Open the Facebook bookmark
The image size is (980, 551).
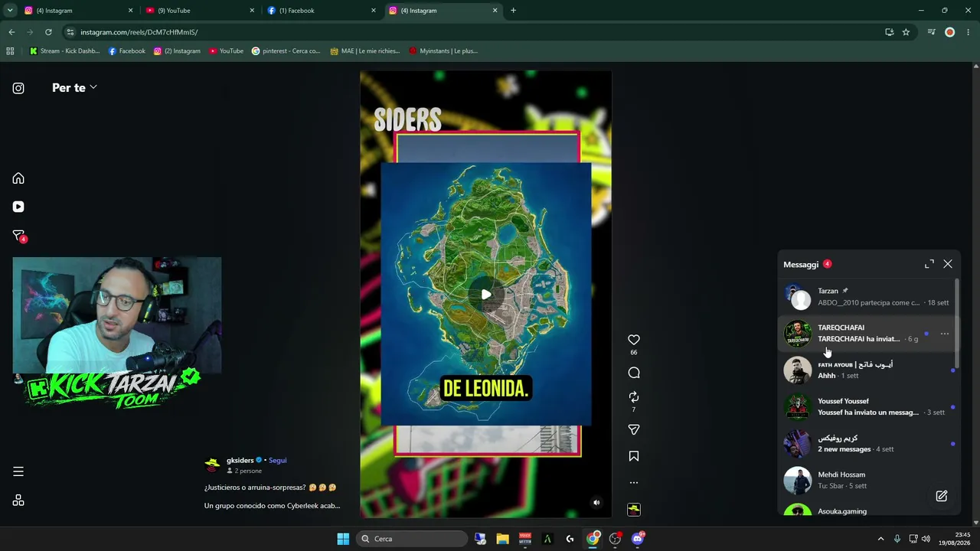click(126, 51)
